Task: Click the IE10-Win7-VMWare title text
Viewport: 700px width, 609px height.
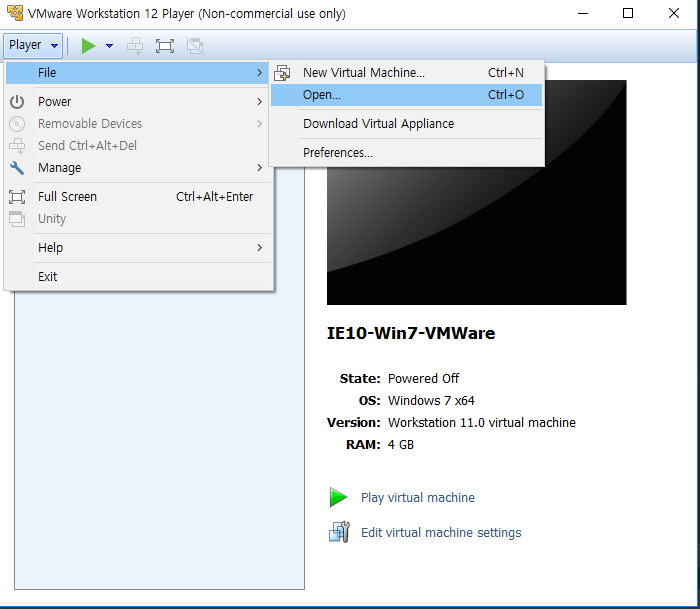Action: (411, 334)
